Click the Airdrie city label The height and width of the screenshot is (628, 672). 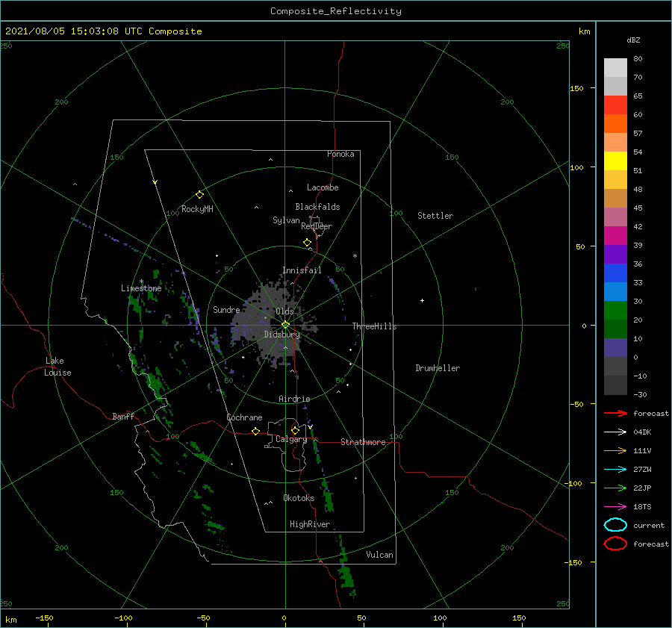point(294,399)
